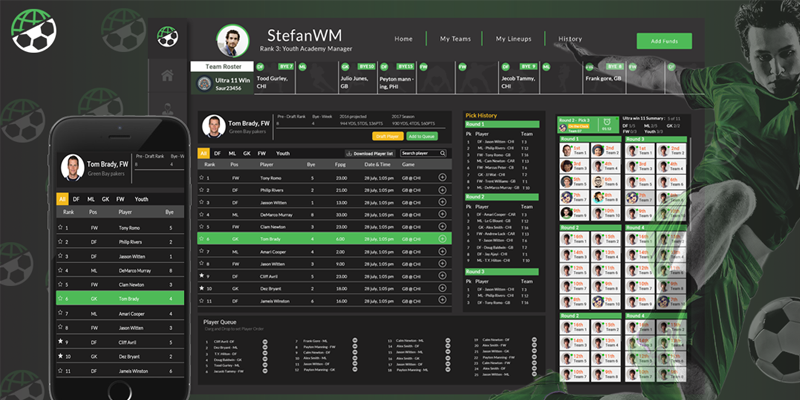Open the Home icon in the left sidebar
800x400 pixels.
coord(167,76)
